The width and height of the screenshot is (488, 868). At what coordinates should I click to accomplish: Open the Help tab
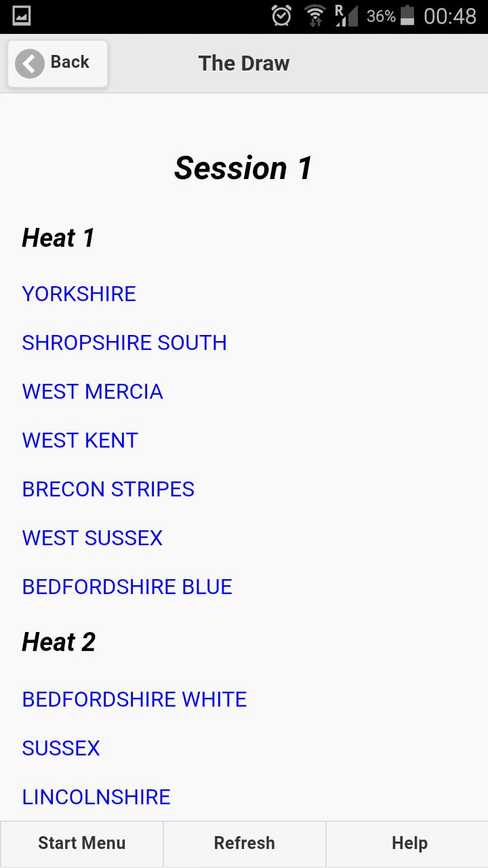pyautogui.click(x=409, y=843)
